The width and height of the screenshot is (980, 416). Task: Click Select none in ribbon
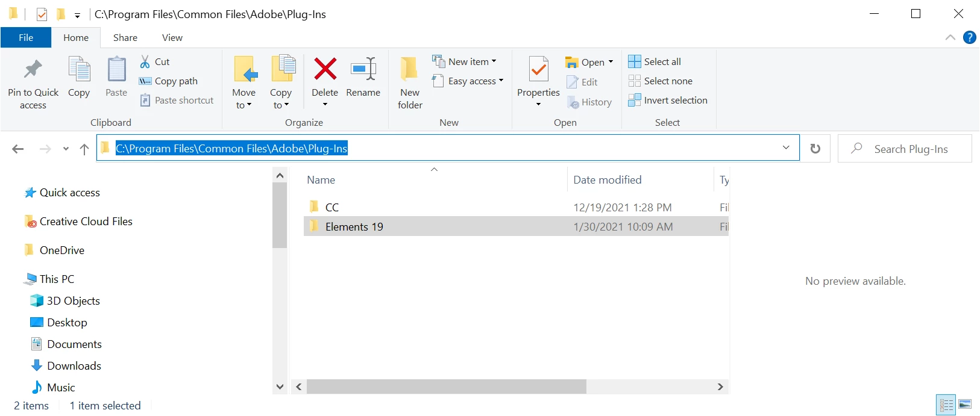[661, 81]
